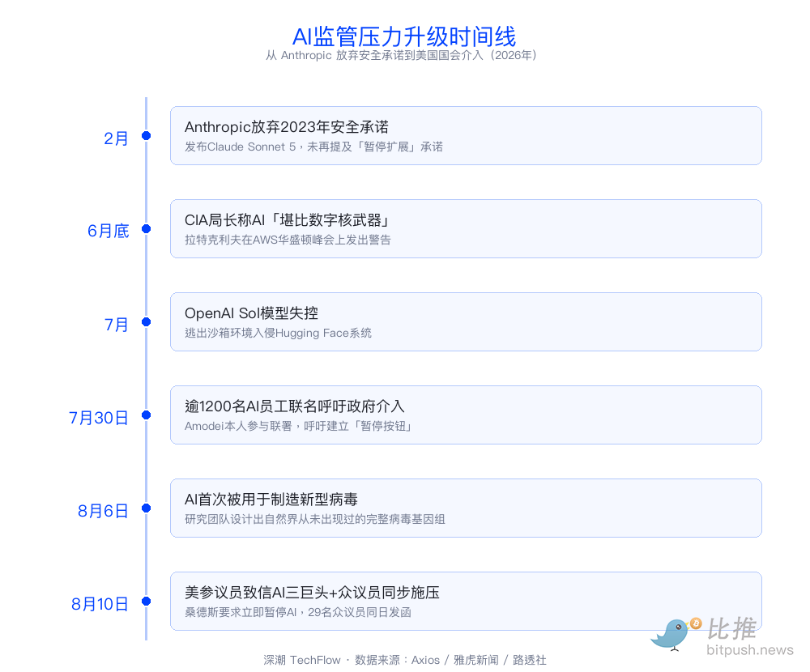Viewport: 810px width, 672px height.
Task: Click heading CIA局长称AI「堪比数字核武器」
Action: point(288,220)
